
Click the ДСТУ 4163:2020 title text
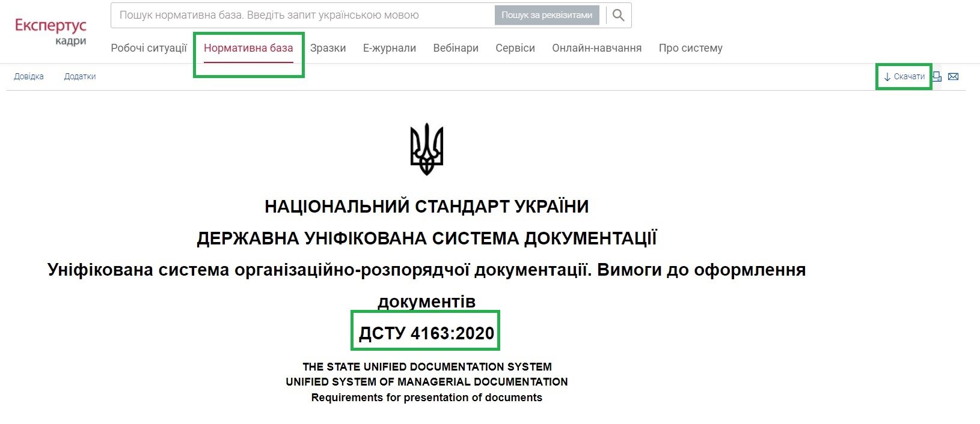pos(426,333)
